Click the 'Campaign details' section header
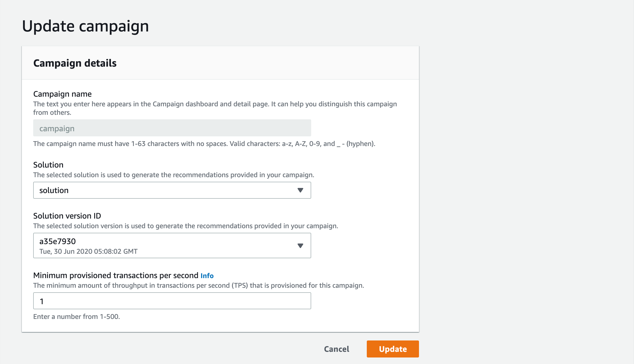Image resolution: width=634 pixels, height=364 pixels. tap(75, 63)
